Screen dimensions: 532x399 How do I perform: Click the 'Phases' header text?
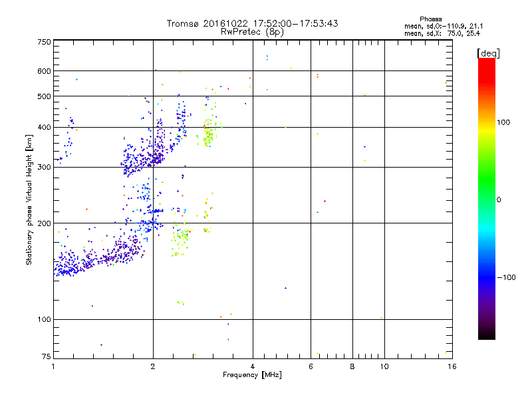pos(430,19)
